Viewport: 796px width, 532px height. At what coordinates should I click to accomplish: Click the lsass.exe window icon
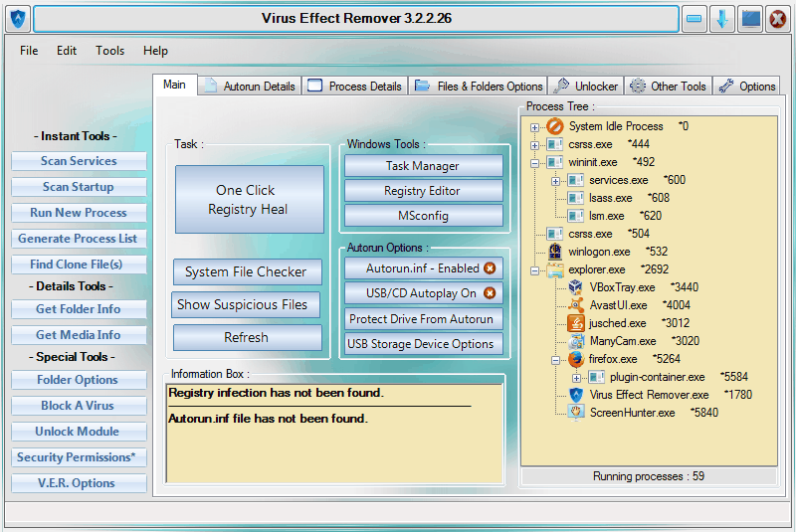pos(576,198)
